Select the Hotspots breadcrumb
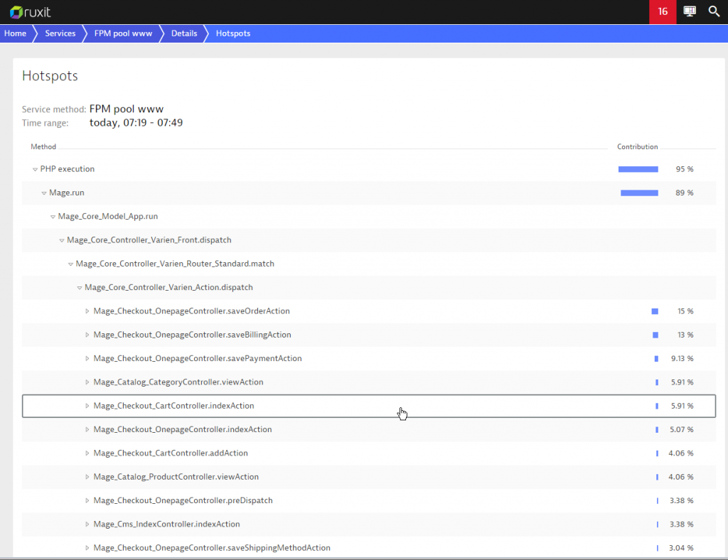 point(233,33)
